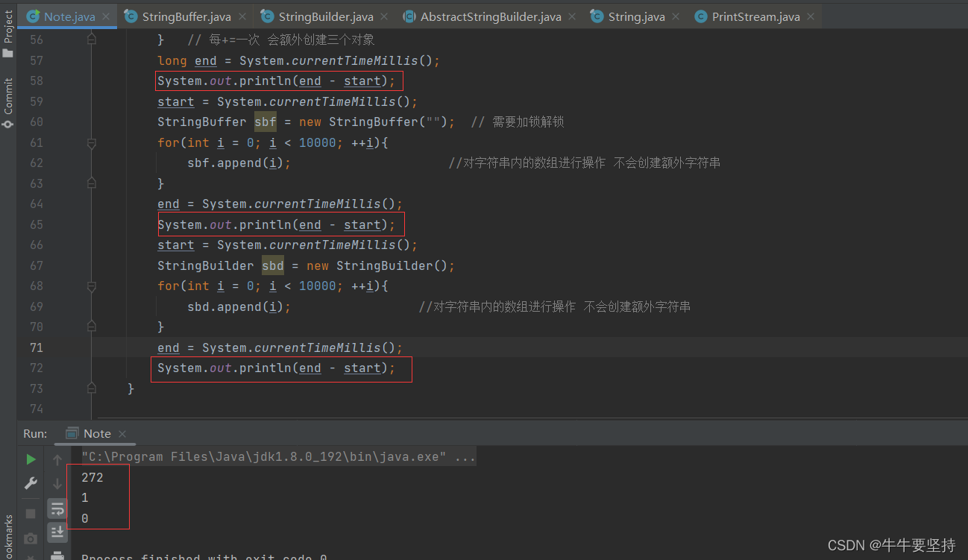Click the Note.java class file icon

tap(33, 16)
